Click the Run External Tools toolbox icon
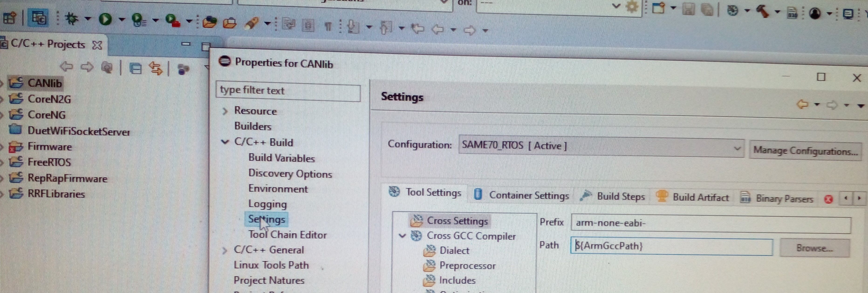Screen dimensions: 868x293 pyautogui.click(x=173, y=20)
